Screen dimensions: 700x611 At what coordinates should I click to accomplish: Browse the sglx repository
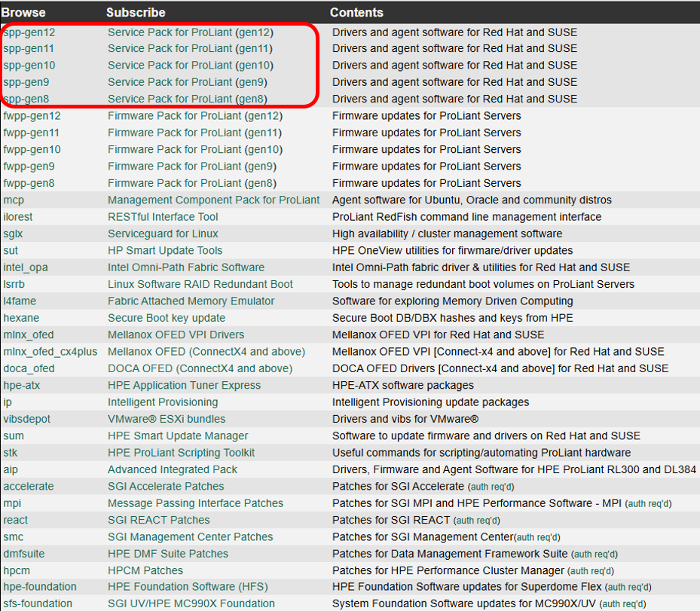coord(13,234)
